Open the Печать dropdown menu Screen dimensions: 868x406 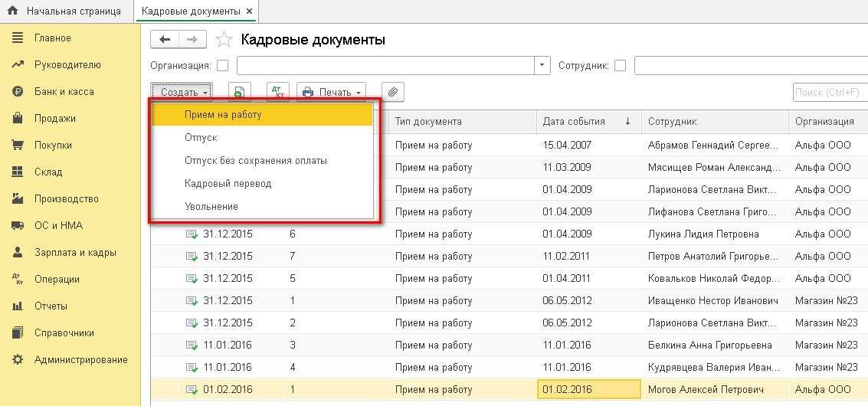[x=331, y=93]
